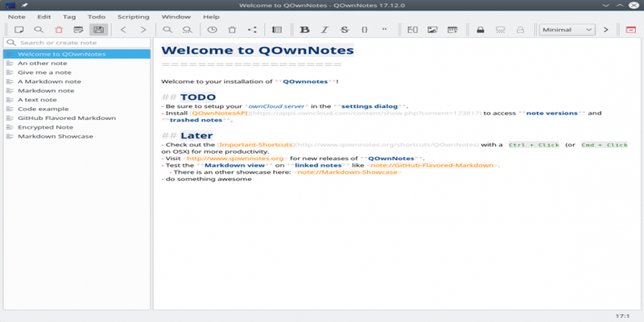Select the A text note entry
The height and width of the screenshot is (322, 644).
[76, 100]
